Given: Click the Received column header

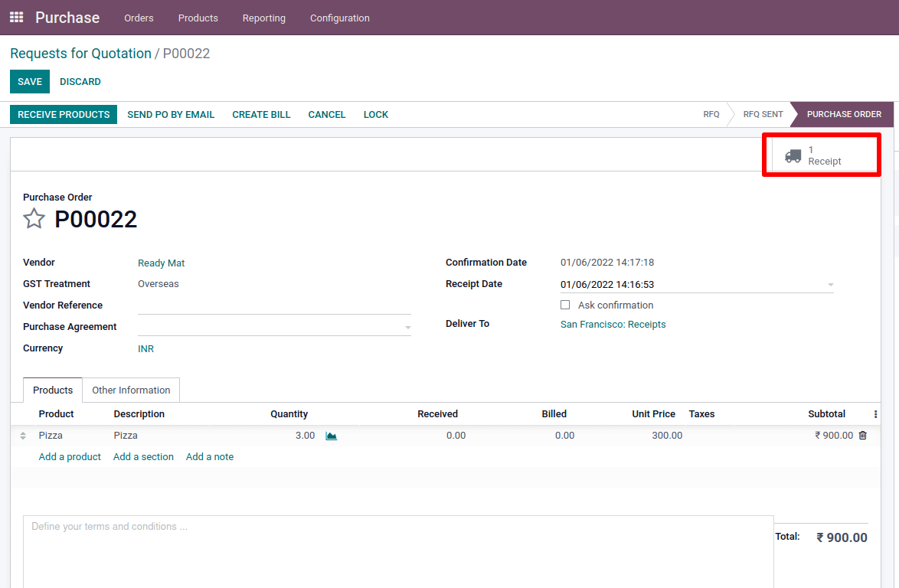Looking at the screenshot, I should 437,413.
